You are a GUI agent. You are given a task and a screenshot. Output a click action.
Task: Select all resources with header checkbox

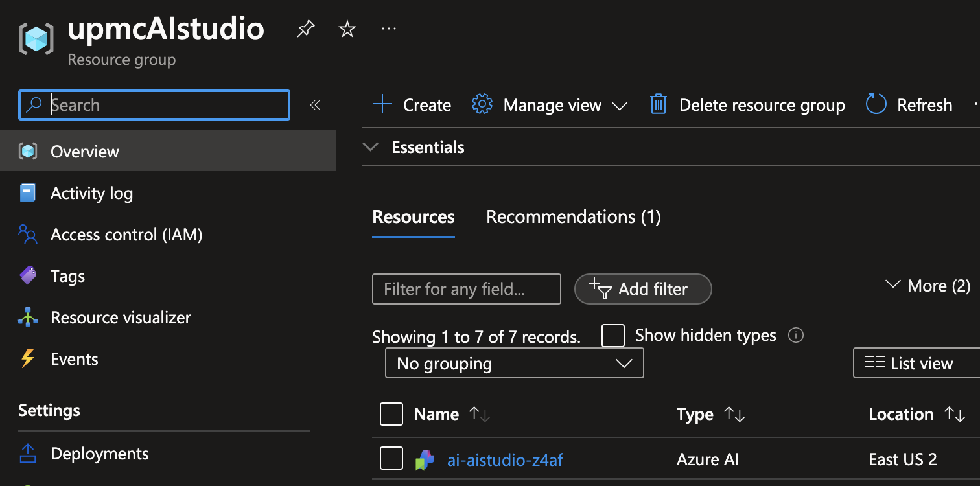click(391, 414)
